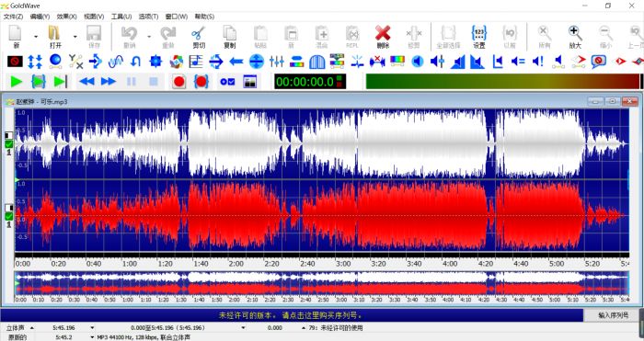Start recording with red record button

pyautogui.click(x=178, y=82)
